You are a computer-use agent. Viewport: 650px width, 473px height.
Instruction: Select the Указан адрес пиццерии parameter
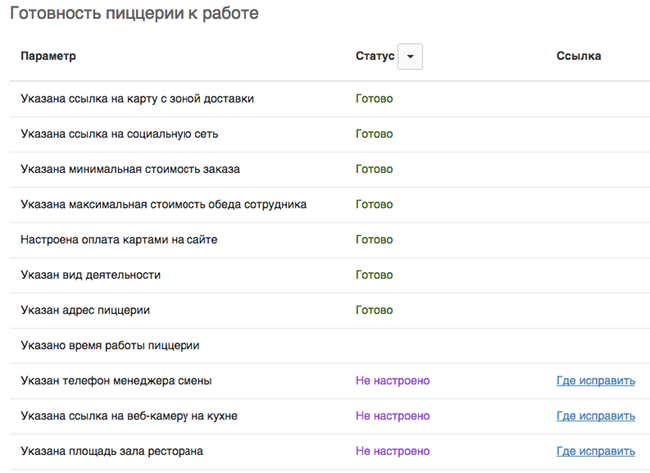click(x=85, y=310)
